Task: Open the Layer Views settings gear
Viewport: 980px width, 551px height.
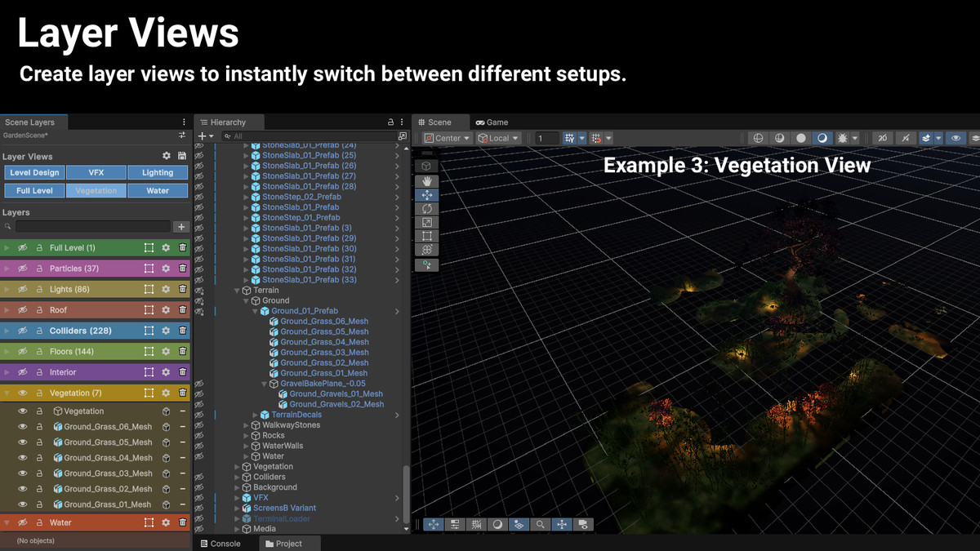Action: tap(167, 156)
